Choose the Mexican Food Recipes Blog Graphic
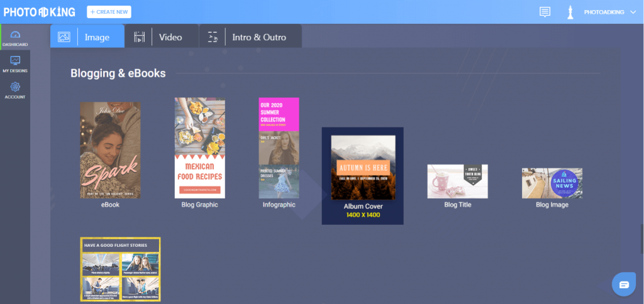Viewport: 644px width, 304px height. pos(199,148)
